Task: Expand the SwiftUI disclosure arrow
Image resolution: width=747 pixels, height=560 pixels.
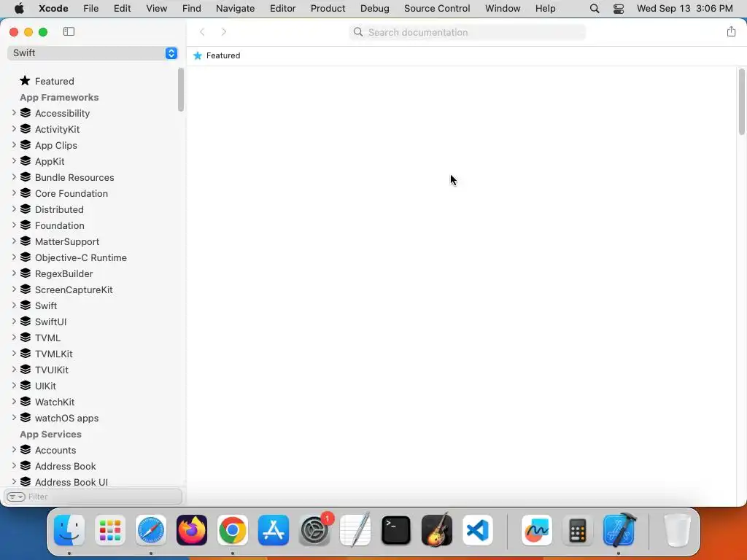Action: (x=14, y=322)
